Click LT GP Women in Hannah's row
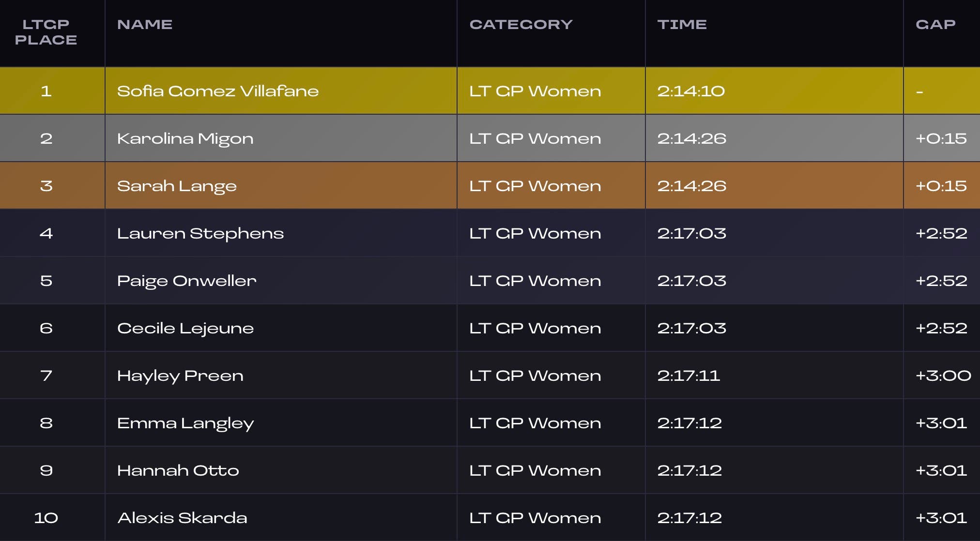The width and height of the screenshot is (980, 541). (x=535, y=470)
